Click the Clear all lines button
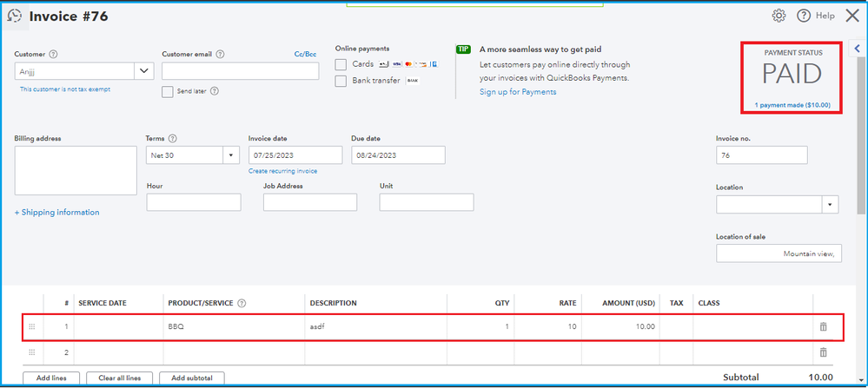868x388 pixels. 120,378
